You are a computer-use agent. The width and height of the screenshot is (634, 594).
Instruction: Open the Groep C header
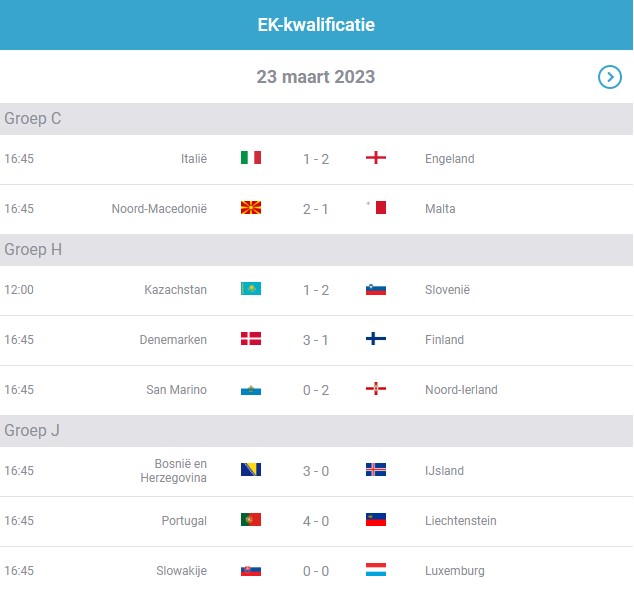coord(316,119)
